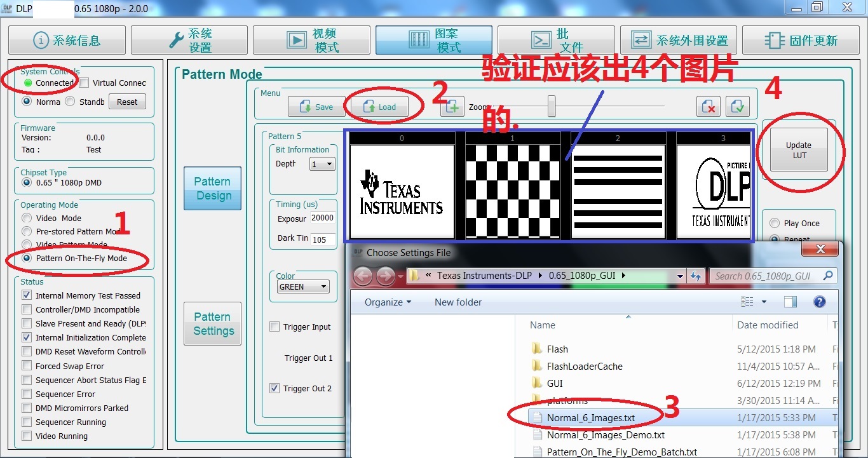Open the bit Depth dropdown
Viewport: 868px width, 458px height.
tap(322, 164)
